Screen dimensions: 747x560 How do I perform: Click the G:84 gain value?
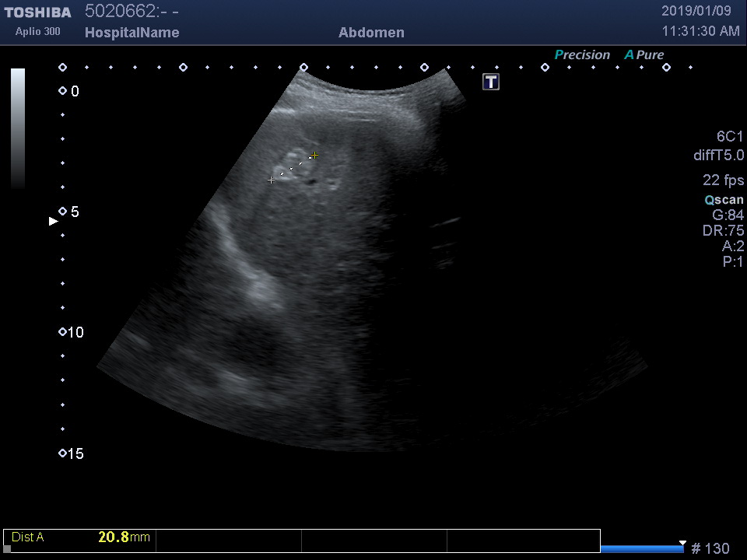[x=728, y=215]
